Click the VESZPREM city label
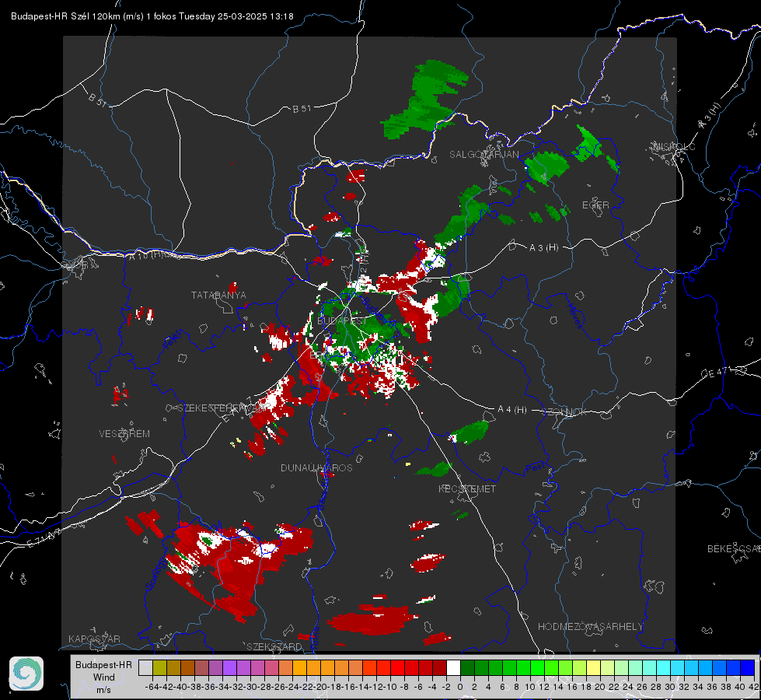The width and height of the screenshot is (761, 700). pos(124,433)
